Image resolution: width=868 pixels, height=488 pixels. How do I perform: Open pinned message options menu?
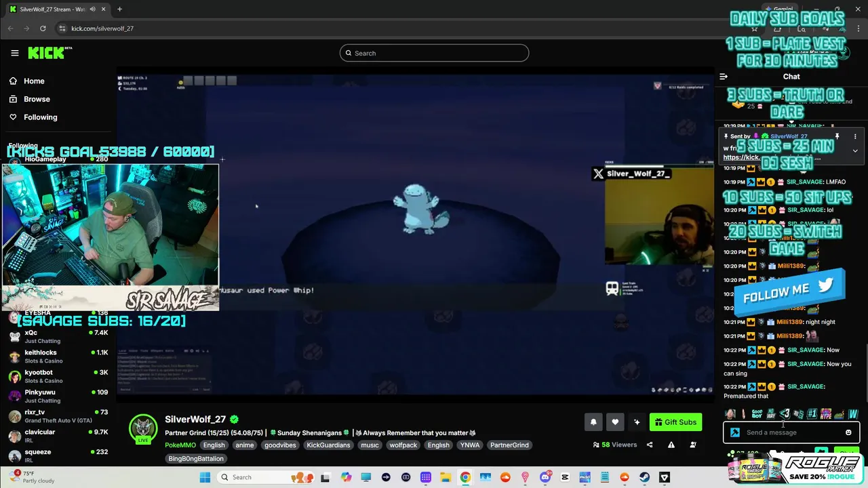(x=855, y=136)
